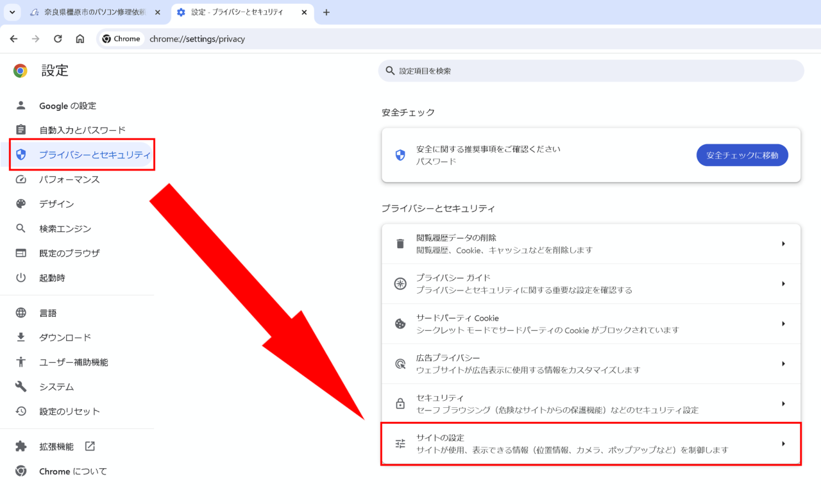Click the sliders icon for サイトの設定
The width and height of the screenshot is (821, 504).
click(400, 444)
